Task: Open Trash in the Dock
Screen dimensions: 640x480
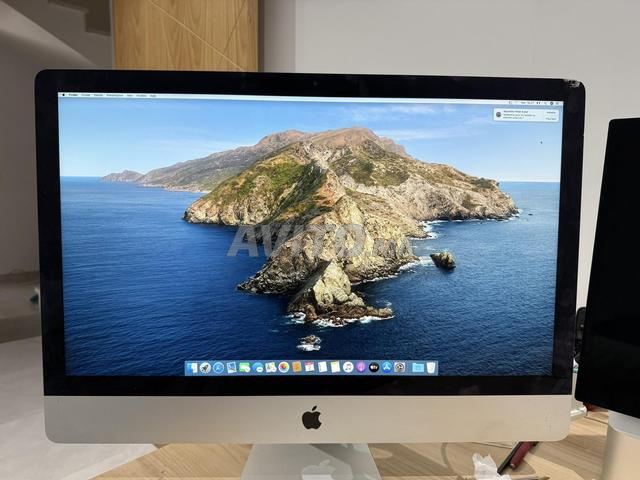Action: coord(431,368)
